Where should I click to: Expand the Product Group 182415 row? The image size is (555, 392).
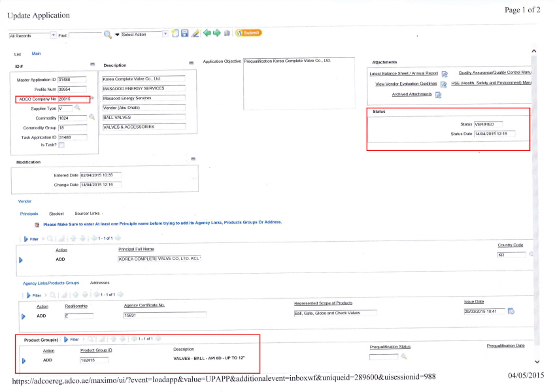pyautogui.click(x=24, y=360)
